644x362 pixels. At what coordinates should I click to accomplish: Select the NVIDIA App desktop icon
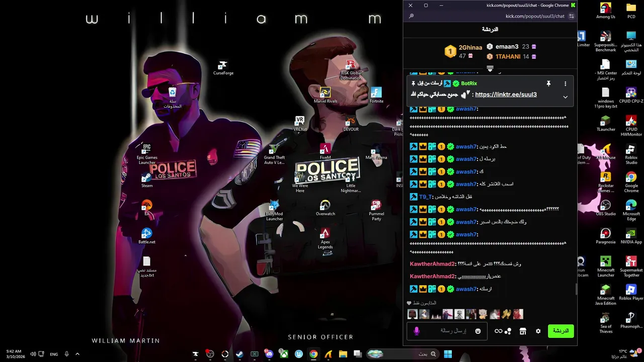point(631,236)
